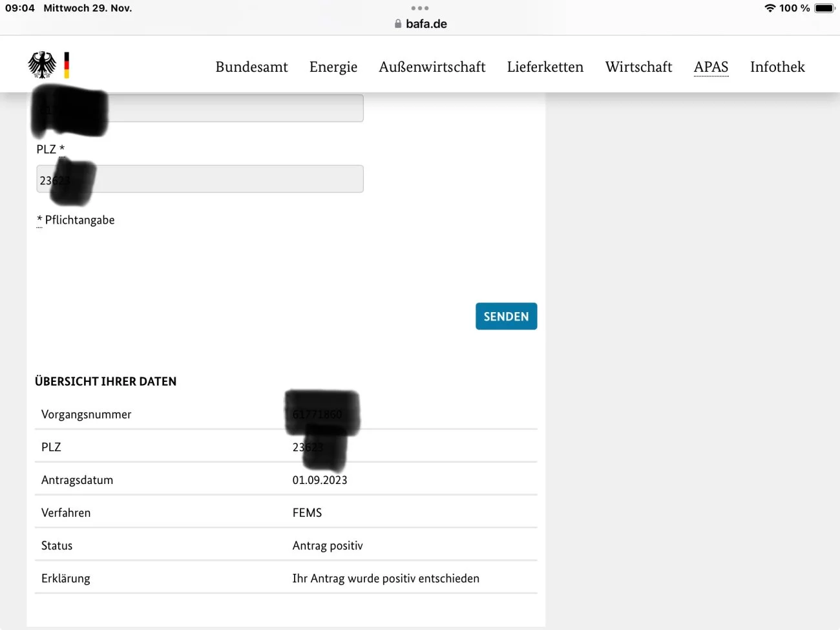Click the 'Antrag positiv' status text
Viewport: 840px width, 630px height.
328,546
